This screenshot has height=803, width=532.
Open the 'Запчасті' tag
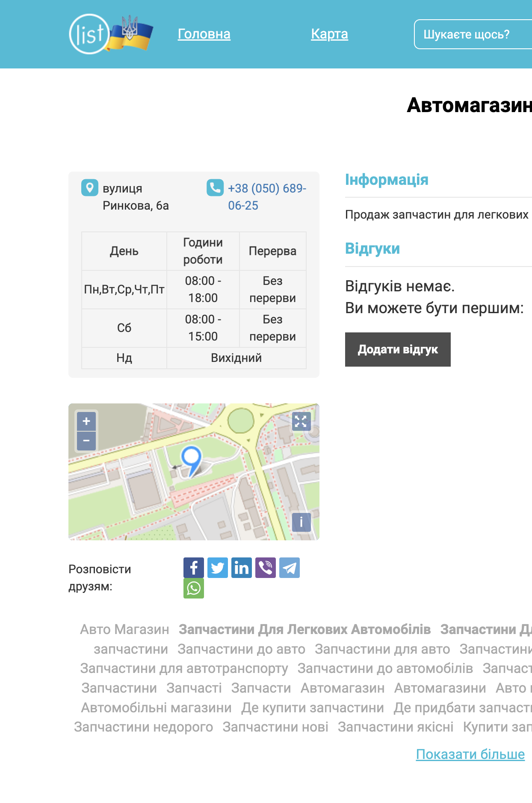(x=194, y=688)
